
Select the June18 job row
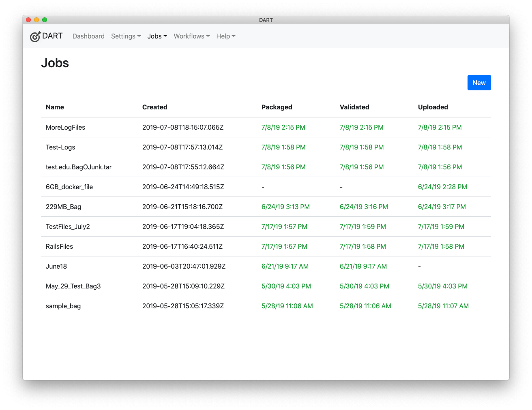pyautogui.click(x=56, y=266)
